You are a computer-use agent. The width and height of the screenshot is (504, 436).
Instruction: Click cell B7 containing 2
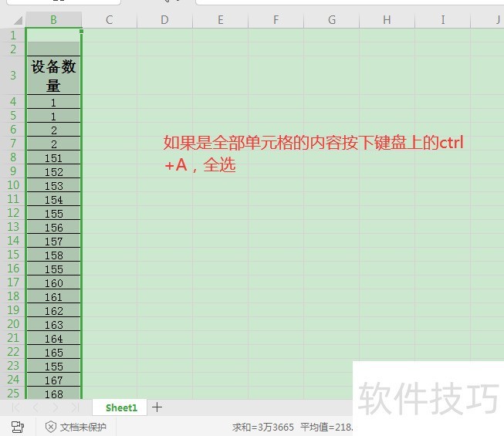[54, 144]
